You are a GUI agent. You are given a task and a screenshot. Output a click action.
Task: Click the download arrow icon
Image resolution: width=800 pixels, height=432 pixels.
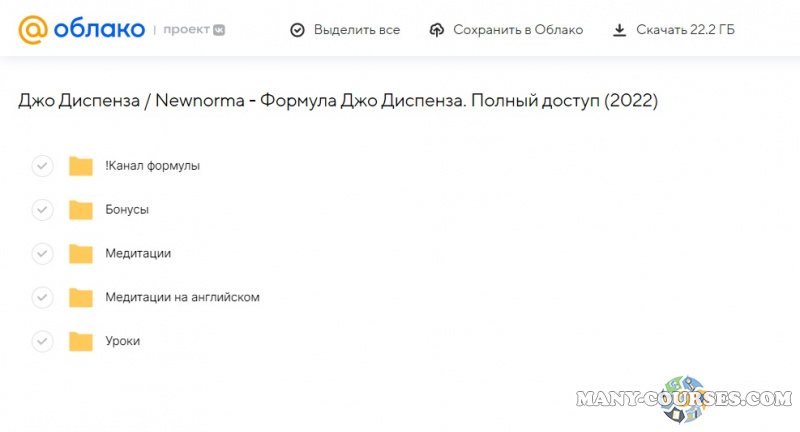coord(620,30)
